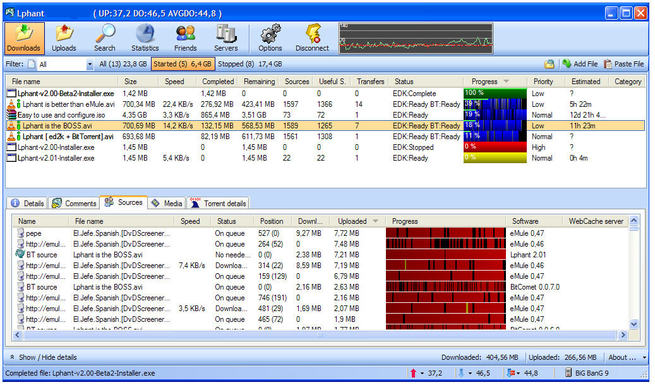This screenshot has width=655, height=387.
Task: Open the Friends list
Action: [x=185, y=38]
